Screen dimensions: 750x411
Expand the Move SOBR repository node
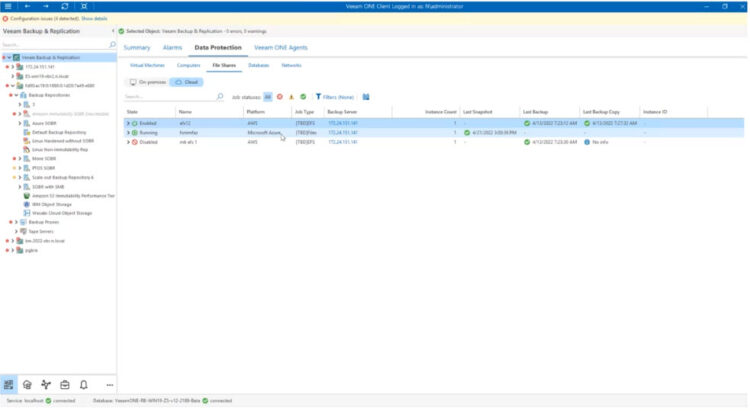click(20, 159)
